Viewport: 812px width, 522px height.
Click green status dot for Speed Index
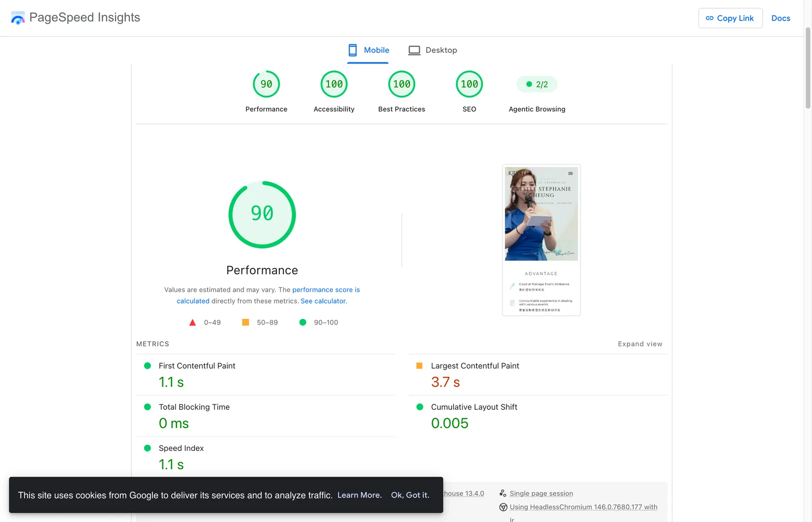click(148, 448)
